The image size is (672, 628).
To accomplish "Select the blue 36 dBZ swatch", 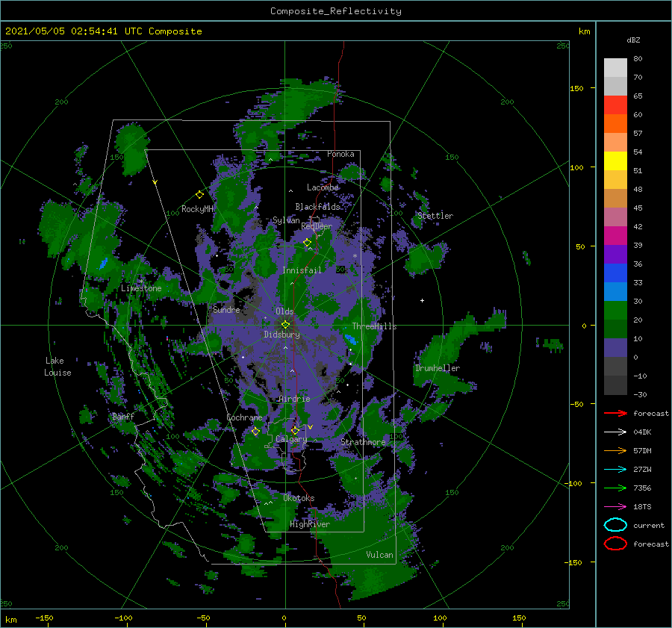I will coord(615,273).
